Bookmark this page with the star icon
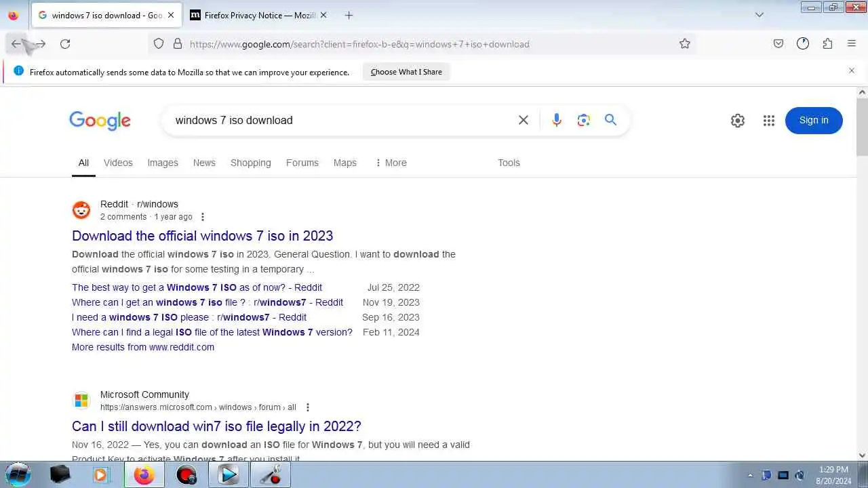The image size is (868, 488). (685, 44)
